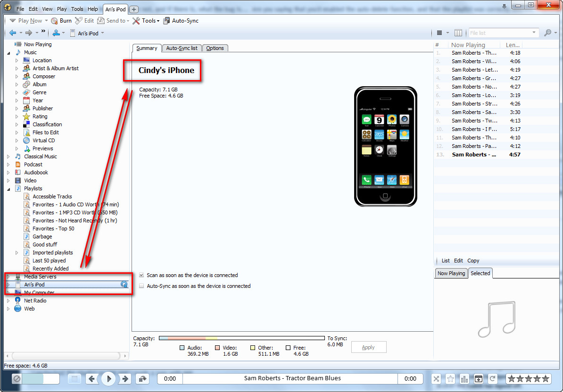Image resolution: width=563 pixels, height=392 pixels.
Task: Click the equalizer bars icon
Action: tap(464, 378)
